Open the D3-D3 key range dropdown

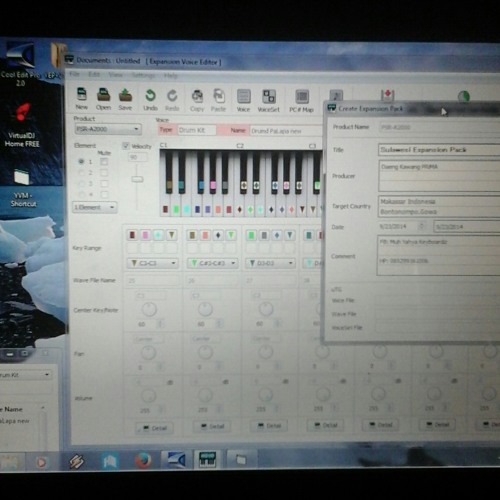tap(270, 263)
